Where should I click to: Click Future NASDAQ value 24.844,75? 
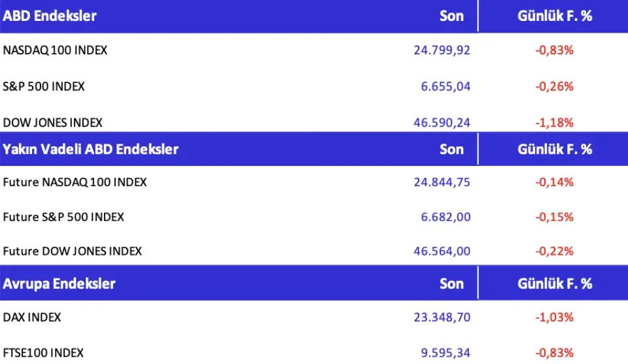tap(442, 182)
